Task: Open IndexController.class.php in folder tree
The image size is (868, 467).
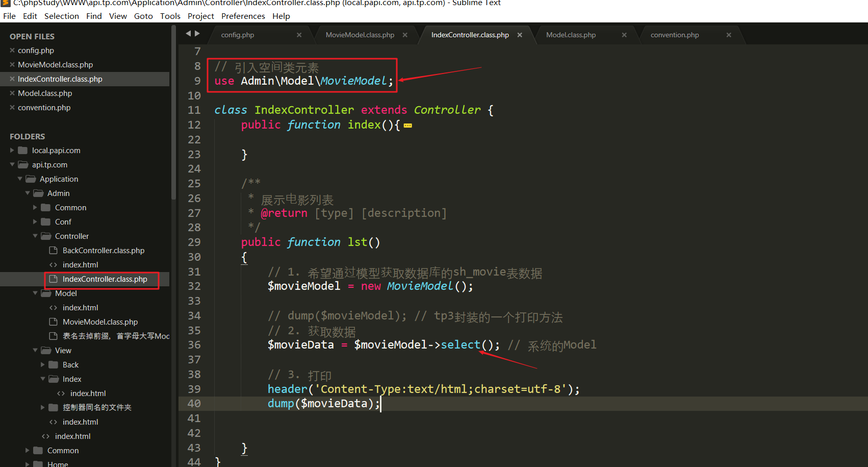Action: coord(105,279)
